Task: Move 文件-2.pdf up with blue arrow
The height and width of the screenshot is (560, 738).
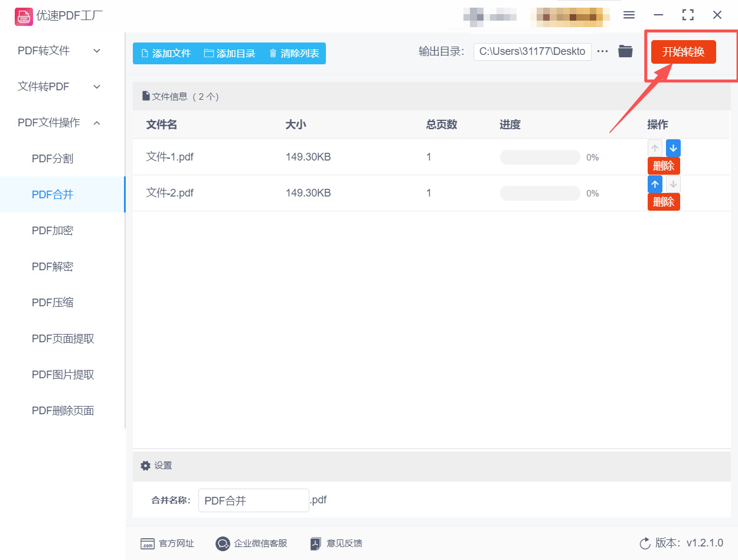Action: click(655, 184)
